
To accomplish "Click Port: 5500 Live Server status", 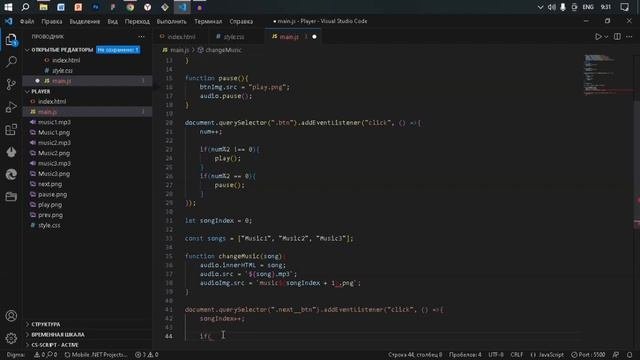I will tap(588, 355).
